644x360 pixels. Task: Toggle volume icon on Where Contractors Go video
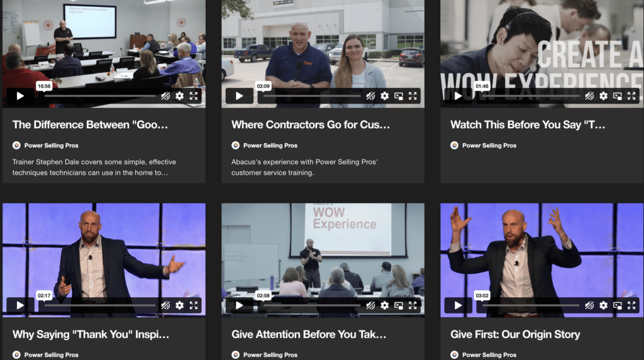(370, 96)
